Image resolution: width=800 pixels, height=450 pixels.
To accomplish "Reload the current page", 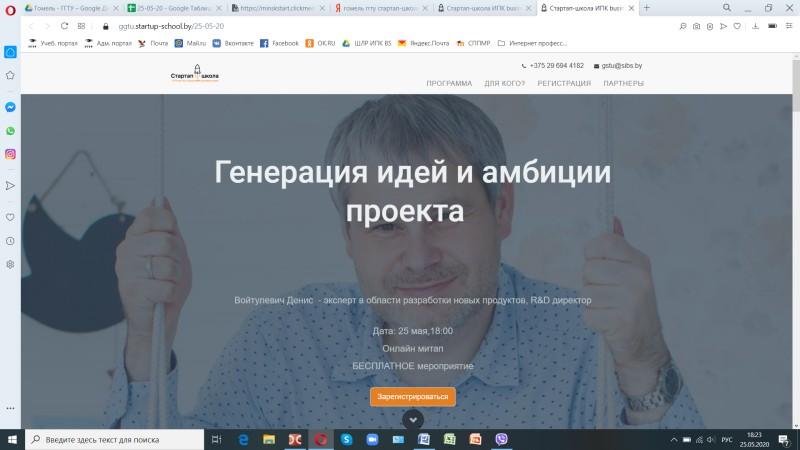I will pyautogui.click(x=64, y=26).
